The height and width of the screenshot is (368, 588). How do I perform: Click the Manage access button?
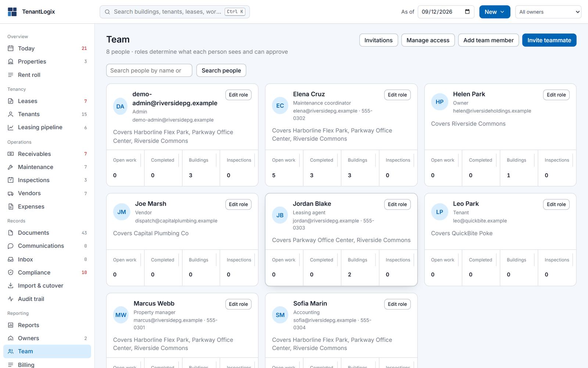tap(428, 40)
